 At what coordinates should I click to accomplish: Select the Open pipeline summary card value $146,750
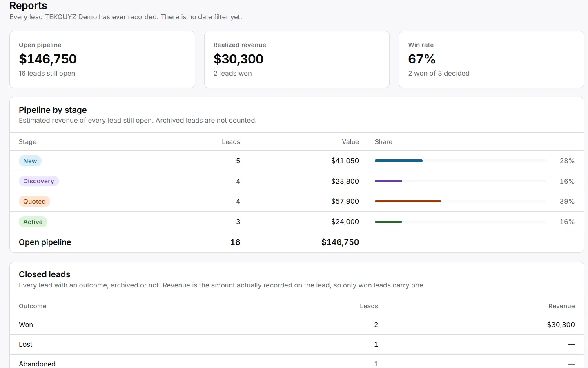48,59
